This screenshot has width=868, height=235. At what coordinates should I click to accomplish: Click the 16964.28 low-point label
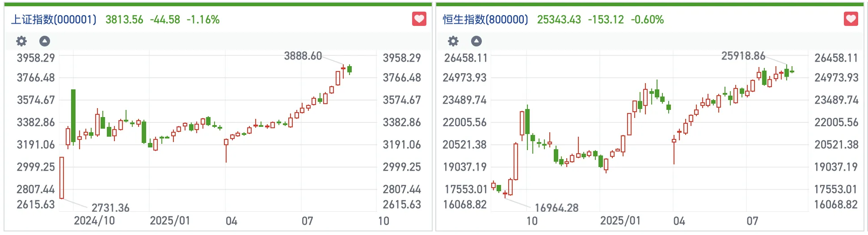pyautogui.click(x=556, y=208)
